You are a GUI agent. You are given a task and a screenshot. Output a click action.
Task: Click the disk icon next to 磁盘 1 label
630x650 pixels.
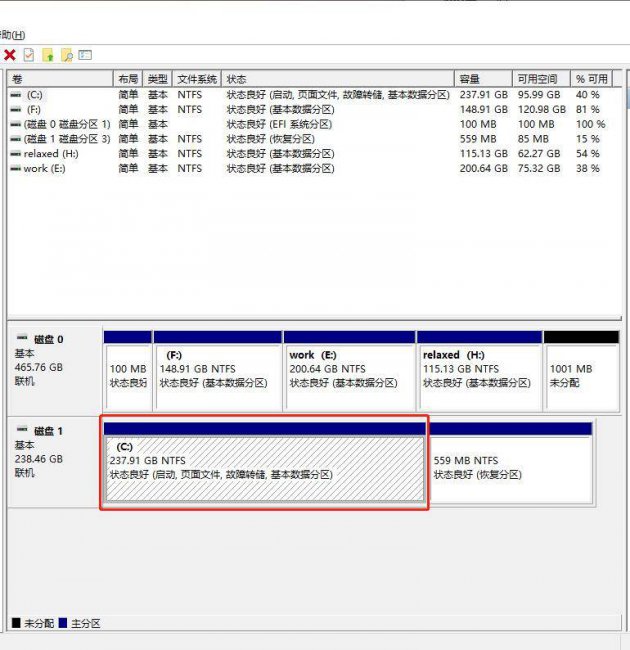click(22, 429)
